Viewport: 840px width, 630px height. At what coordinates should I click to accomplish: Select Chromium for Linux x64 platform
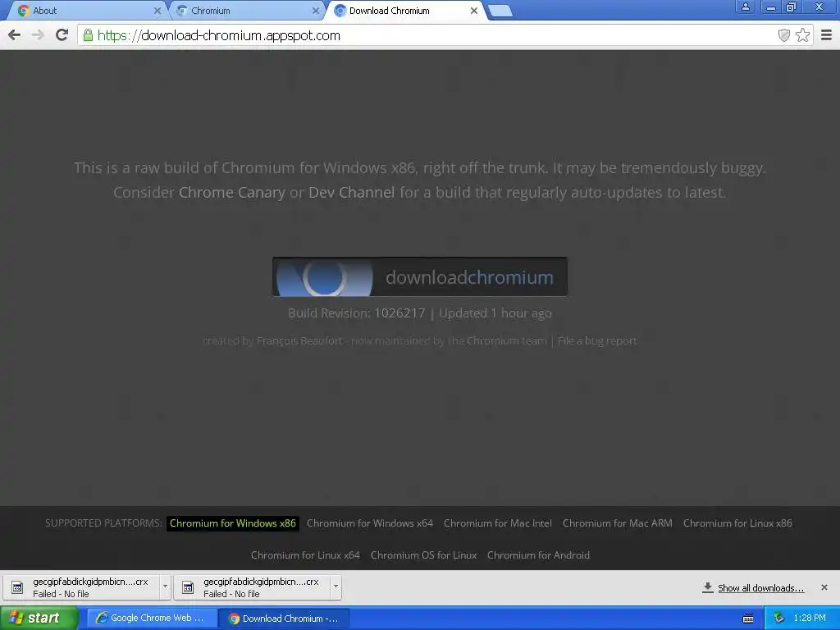(305, 555)
